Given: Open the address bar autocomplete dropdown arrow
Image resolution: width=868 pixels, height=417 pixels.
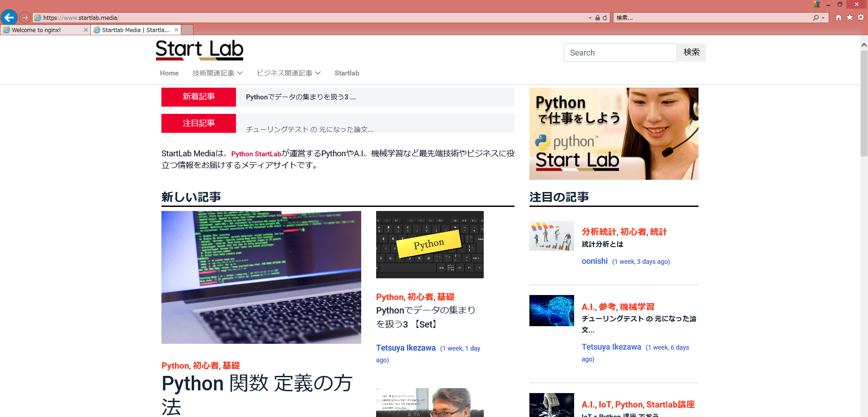Looking at the screenshot, I should point(590,18).
